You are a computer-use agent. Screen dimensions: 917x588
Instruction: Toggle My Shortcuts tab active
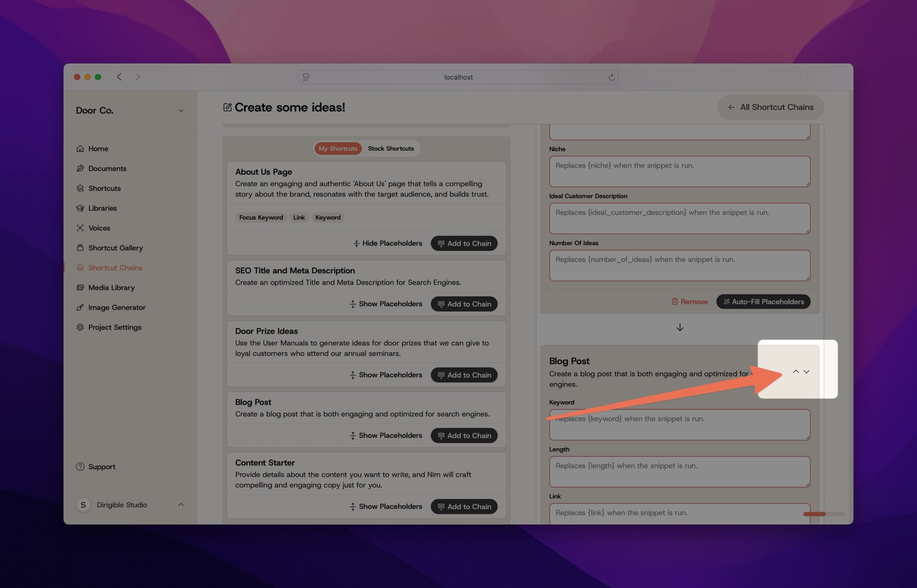[337, 148]
